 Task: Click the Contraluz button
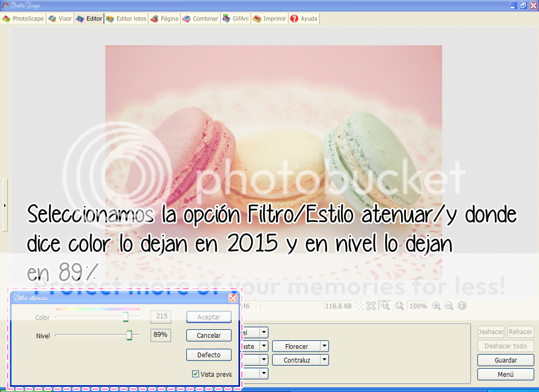point(297,360)
